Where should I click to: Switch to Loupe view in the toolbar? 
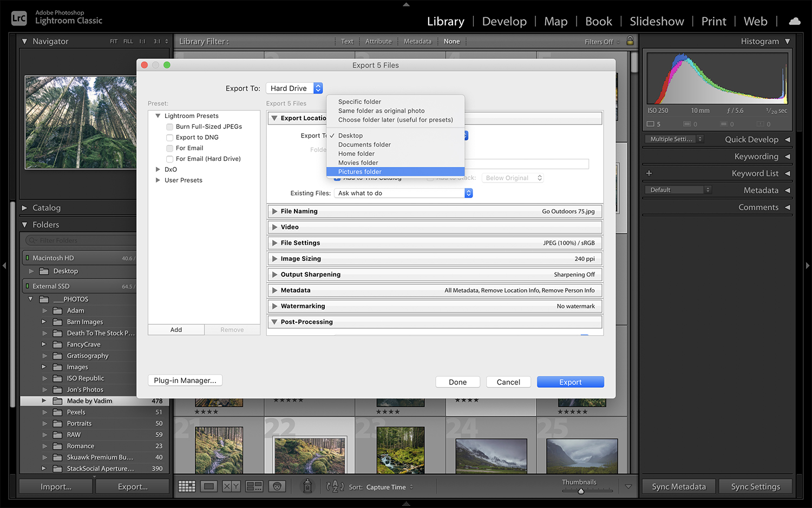[209, 486]
